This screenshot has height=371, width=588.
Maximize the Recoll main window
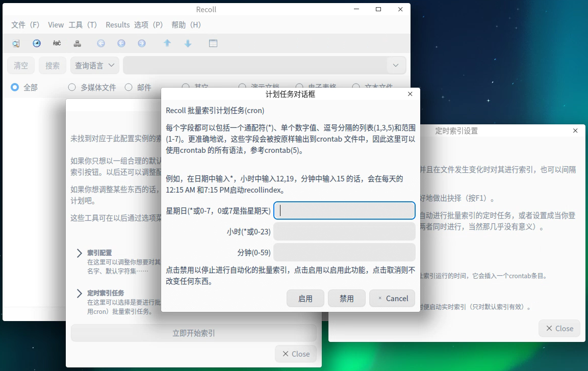[378, 9]
